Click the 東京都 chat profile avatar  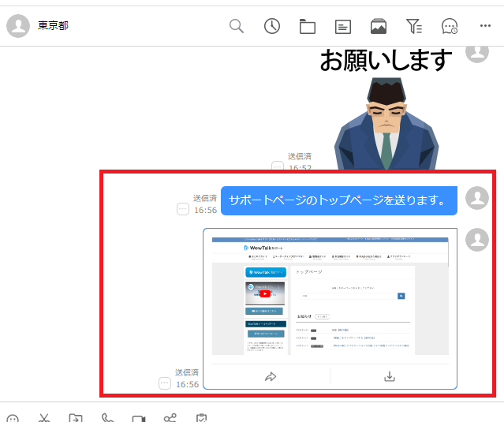(x=18, y=26)
